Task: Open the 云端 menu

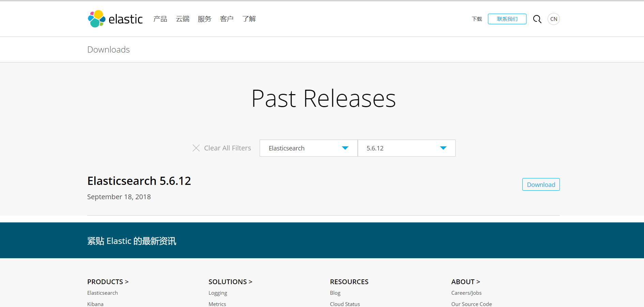Action: click(182, 19)
